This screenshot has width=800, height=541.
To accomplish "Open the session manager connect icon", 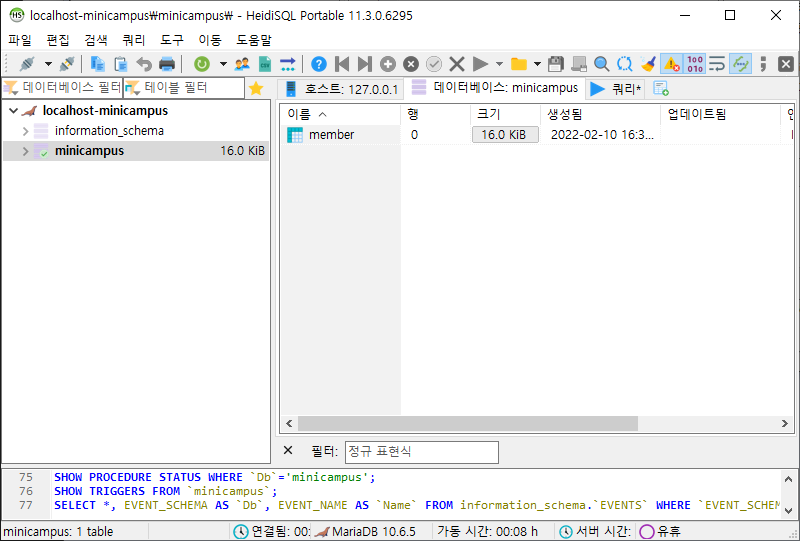I will tap(27, 64).
